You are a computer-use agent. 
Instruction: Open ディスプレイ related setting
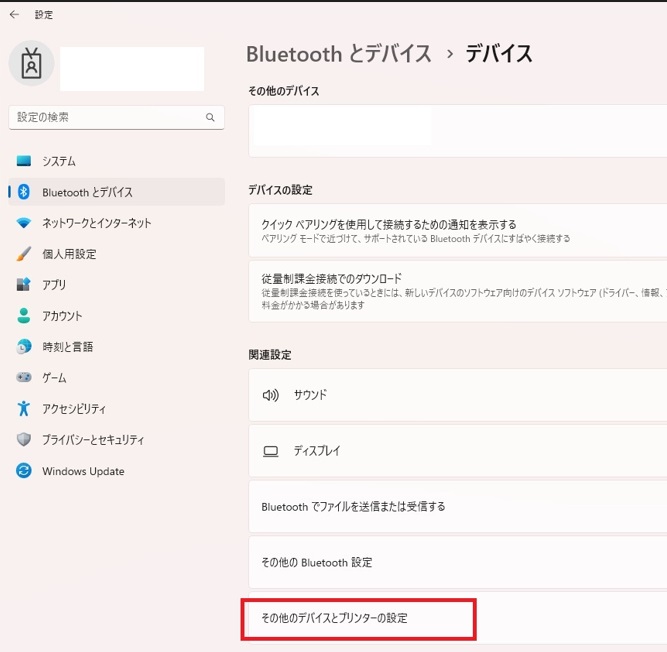458,451
